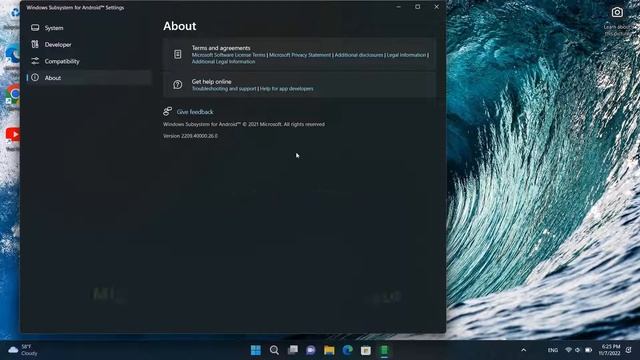
Task: Open the System settings section
Action: coord(89,28)
